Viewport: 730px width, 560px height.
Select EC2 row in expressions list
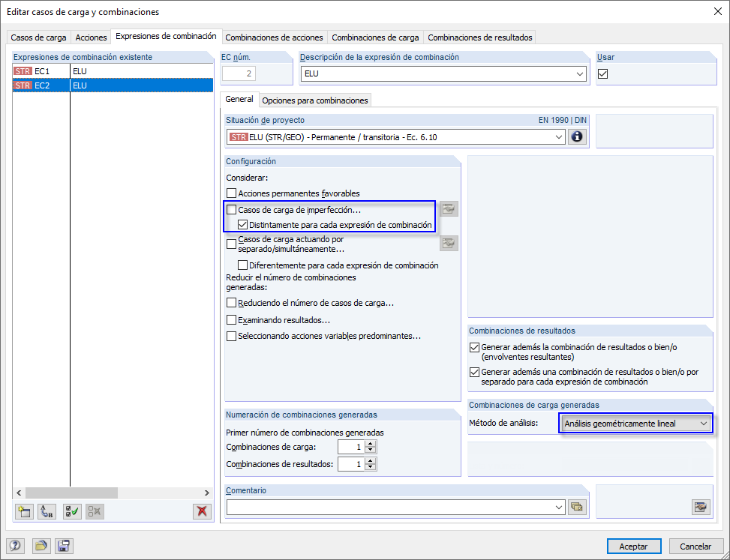tap(113, 85)
